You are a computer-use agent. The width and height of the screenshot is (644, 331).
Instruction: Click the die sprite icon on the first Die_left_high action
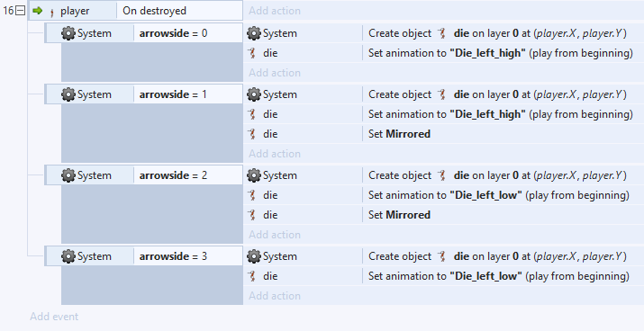[x=252, y=53]
